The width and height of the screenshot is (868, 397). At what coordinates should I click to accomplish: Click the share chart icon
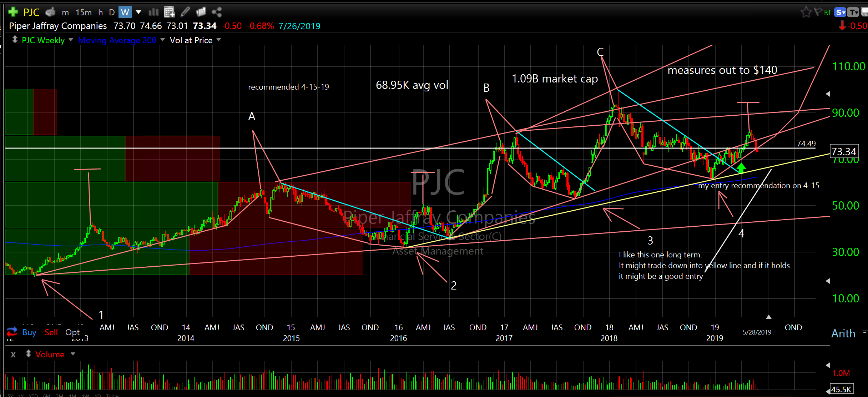tap(217, 12)
